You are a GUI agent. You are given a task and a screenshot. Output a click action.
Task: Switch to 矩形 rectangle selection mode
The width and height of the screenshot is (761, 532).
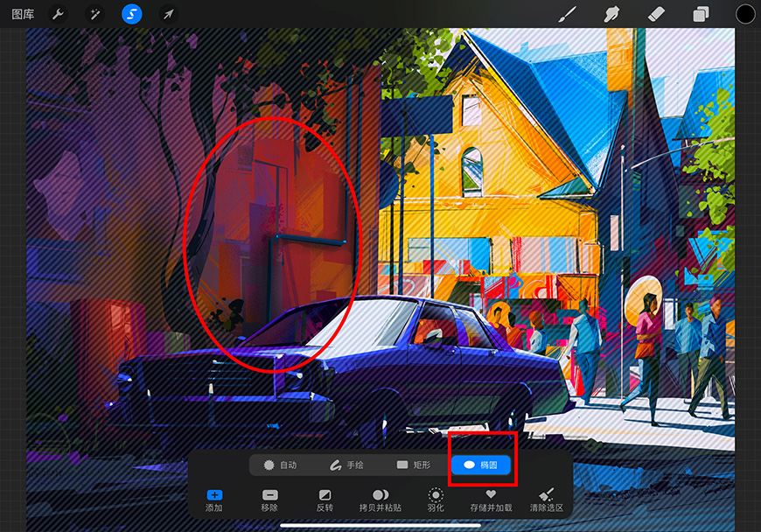(414, 465)
